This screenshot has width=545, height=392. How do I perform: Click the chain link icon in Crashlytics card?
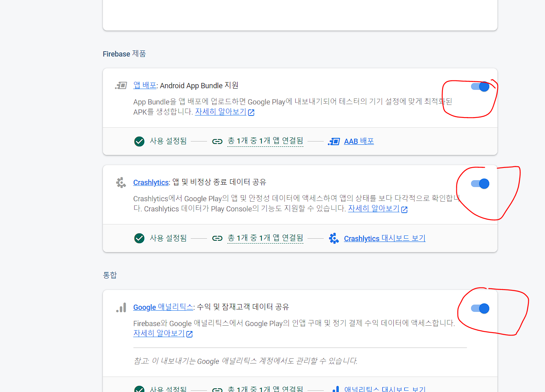point(217,238)
